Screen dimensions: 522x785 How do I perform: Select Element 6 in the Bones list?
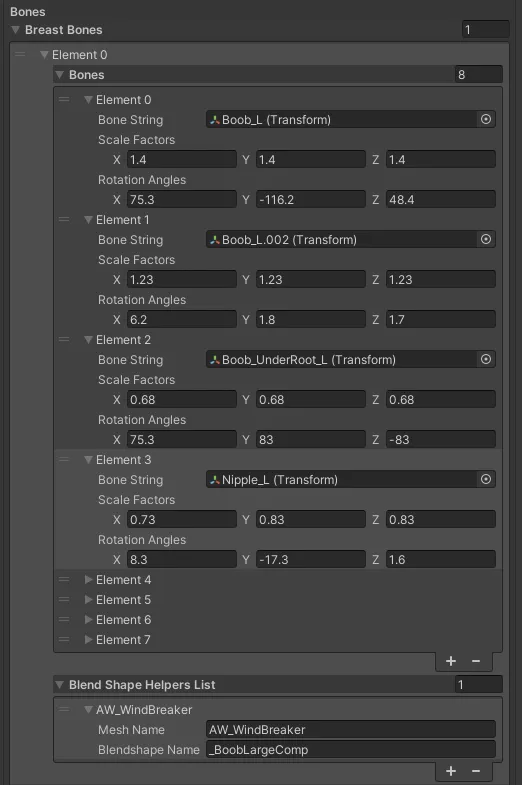(x=124, y=620)
